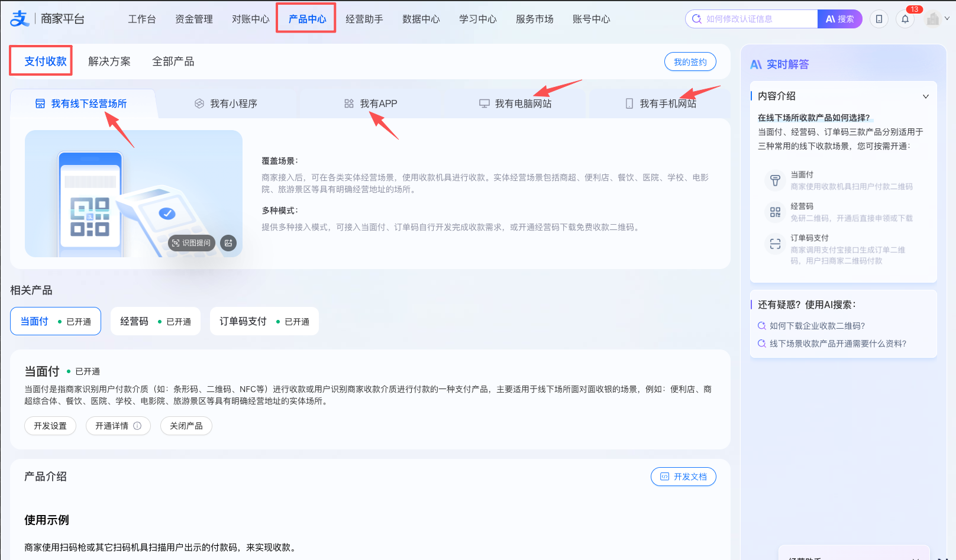Click the 开通详情 button

118,426
